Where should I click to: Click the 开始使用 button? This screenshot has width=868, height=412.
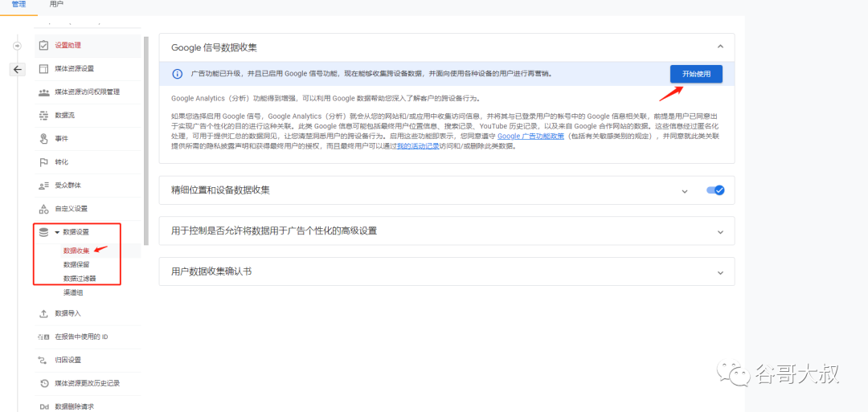pos(696,74)
